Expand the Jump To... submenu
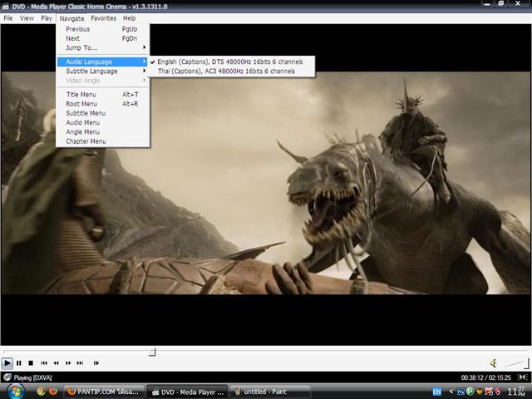This screenshot has height=399, width=532. 103,48
